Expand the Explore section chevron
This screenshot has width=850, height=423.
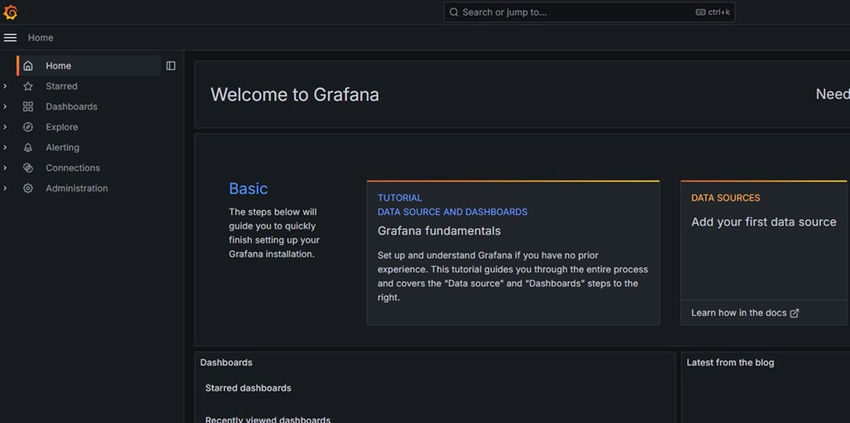(5, 127)
